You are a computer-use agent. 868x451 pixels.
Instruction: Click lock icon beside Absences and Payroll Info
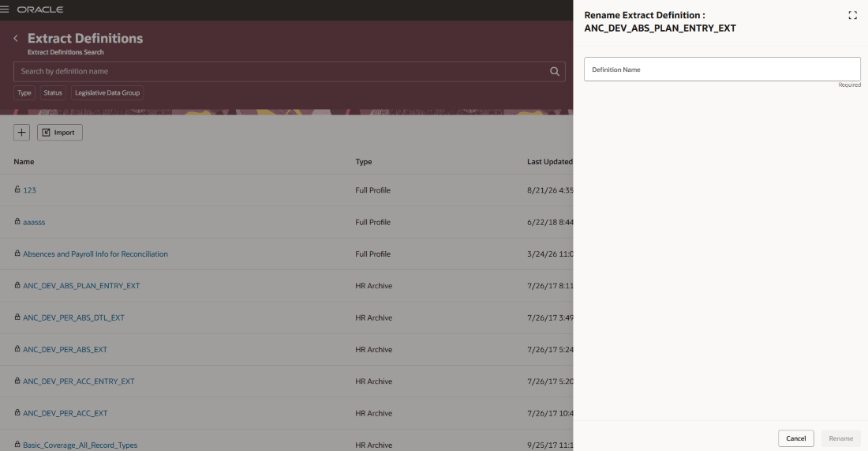pos(17,254)
